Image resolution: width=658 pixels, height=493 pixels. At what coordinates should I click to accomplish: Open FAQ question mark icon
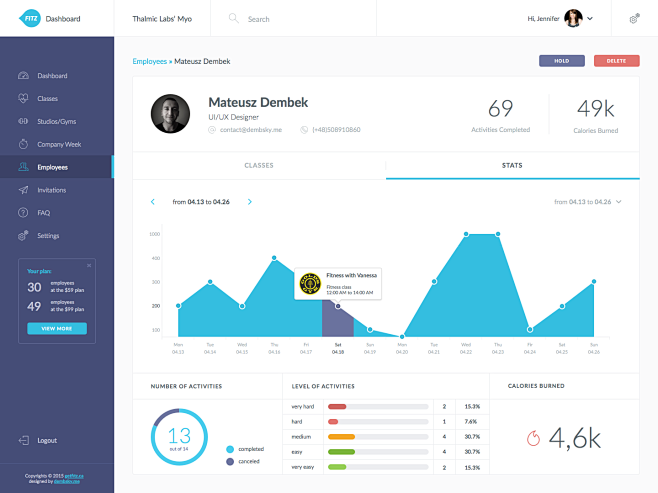coord(22,213)
